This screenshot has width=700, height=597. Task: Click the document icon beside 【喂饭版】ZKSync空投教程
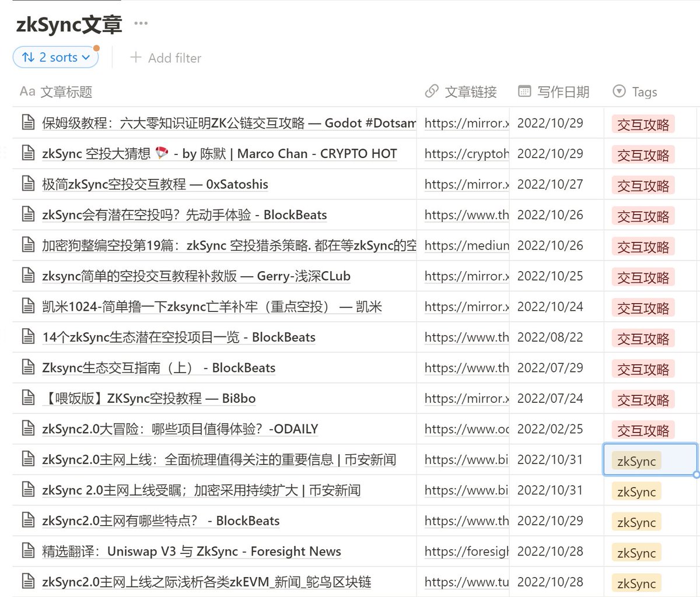point(29,398)
